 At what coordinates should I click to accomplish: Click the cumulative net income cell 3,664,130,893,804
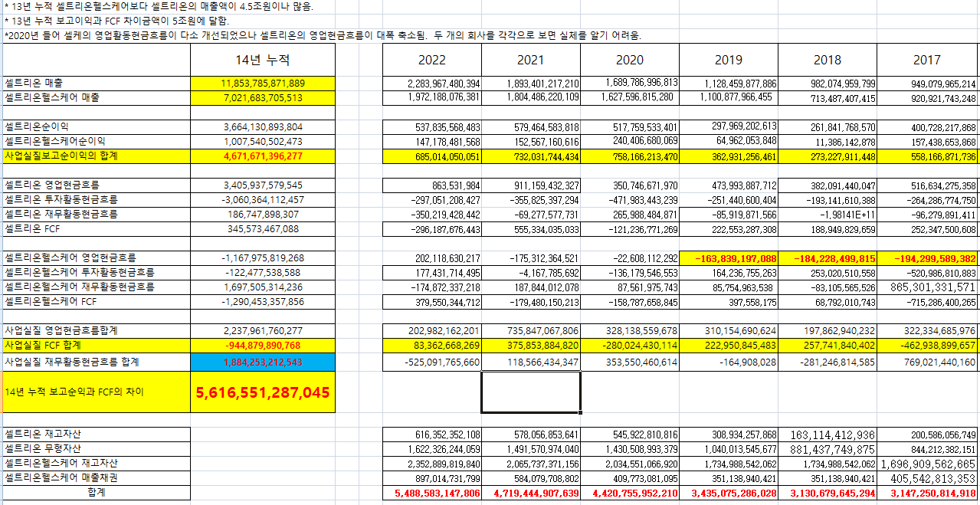(x=263, y=126)
